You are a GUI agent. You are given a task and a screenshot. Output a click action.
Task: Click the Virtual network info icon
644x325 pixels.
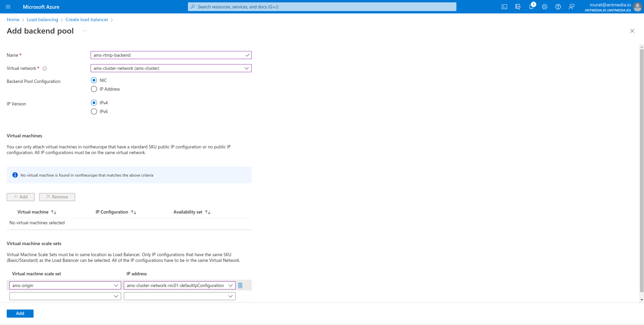tap(45, 68)
